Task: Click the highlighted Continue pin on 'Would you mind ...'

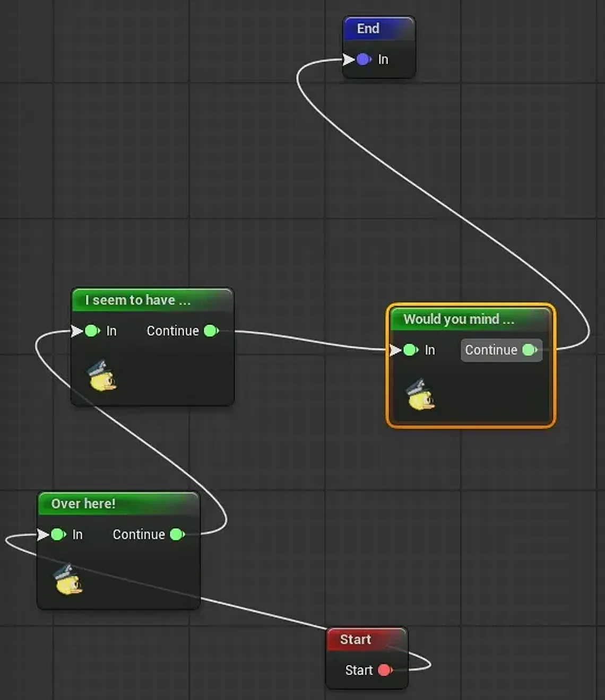Action: coord(530,350)
